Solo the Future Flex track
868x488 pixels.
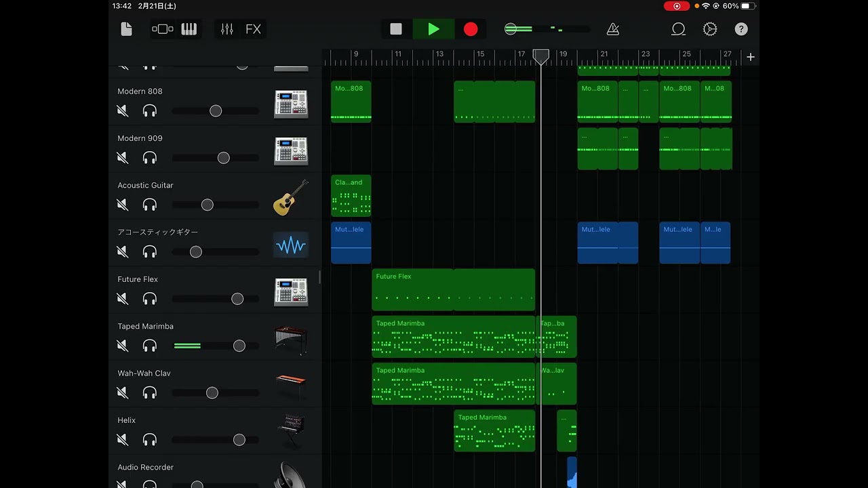[x=150, y=298]
